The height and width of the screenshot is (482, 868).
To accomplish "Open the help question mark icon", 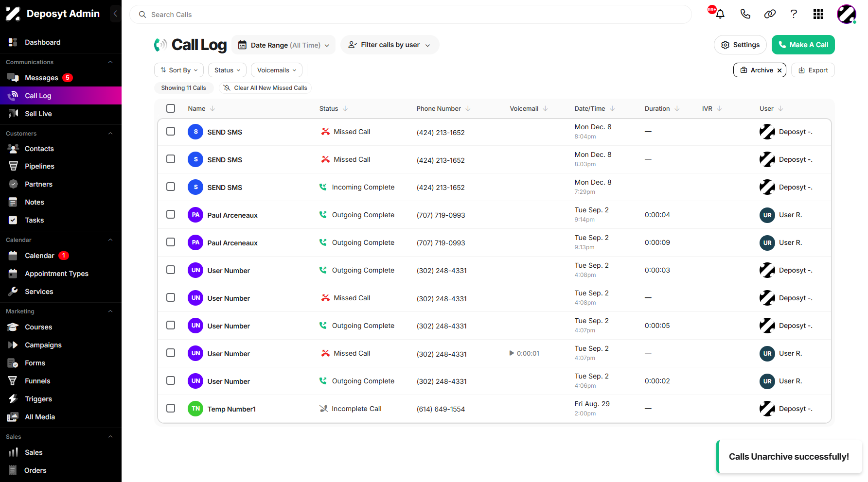I will (794, 14).
